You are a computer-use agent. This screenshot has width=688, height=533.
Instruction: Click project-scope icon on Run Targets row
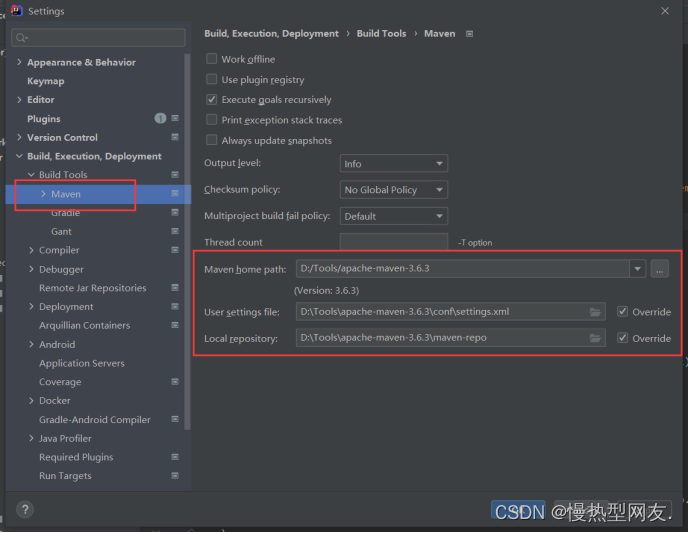(175, 476)
